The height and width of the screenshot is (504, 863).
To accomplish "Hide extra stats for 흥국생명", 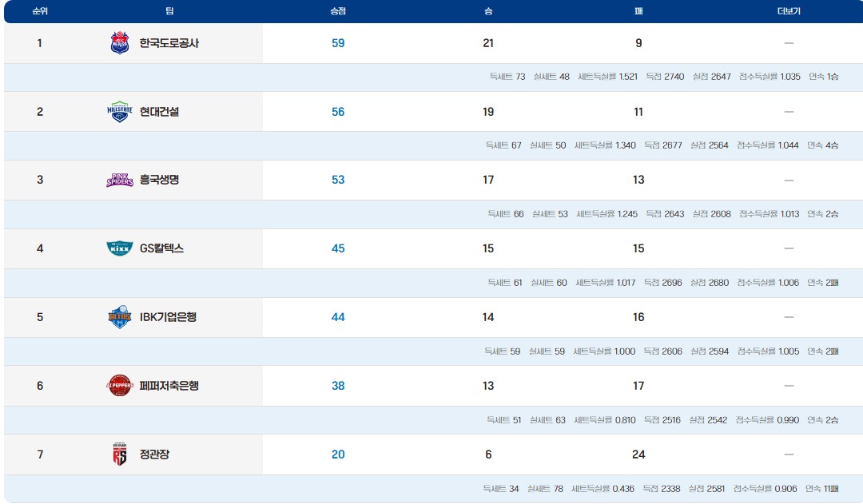I will point(789,181).
